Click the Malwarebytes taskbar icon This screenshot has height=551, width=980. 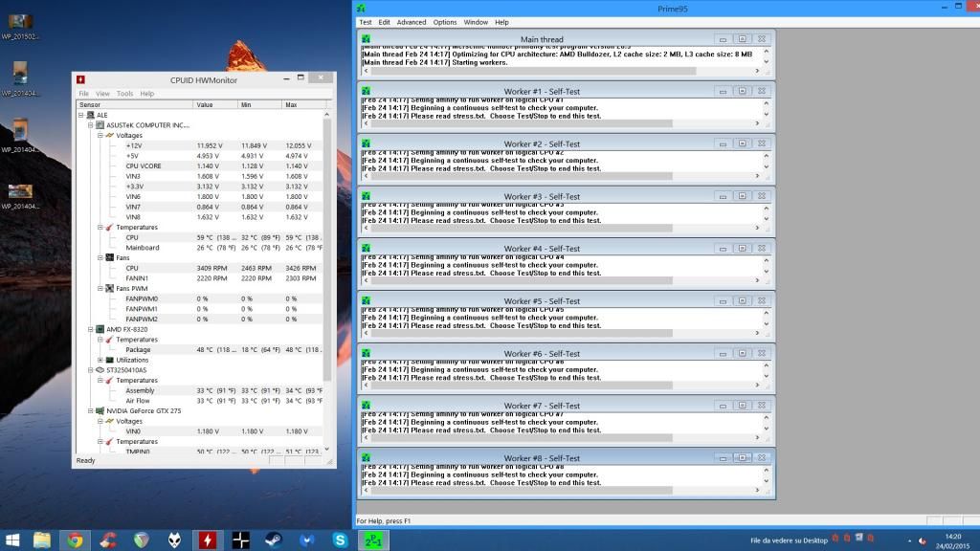click(x=307, y=540)
